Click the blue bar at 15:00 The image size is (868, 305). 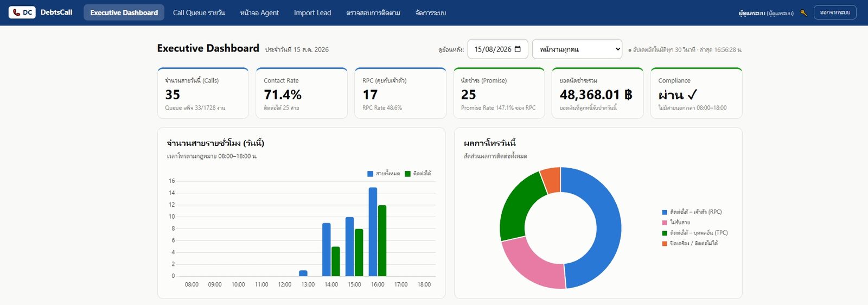349,246
